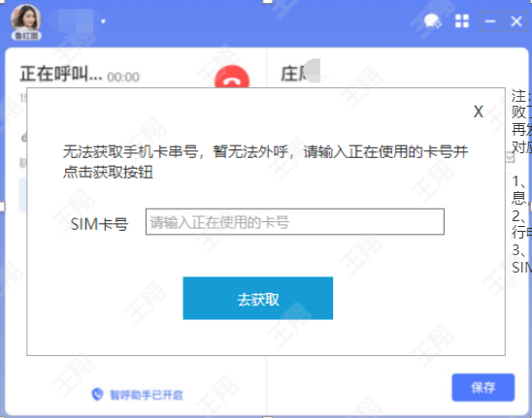Click the blurred username in the header
The width and height of the screenshot is (532, 418).
[x=76, y=21]
